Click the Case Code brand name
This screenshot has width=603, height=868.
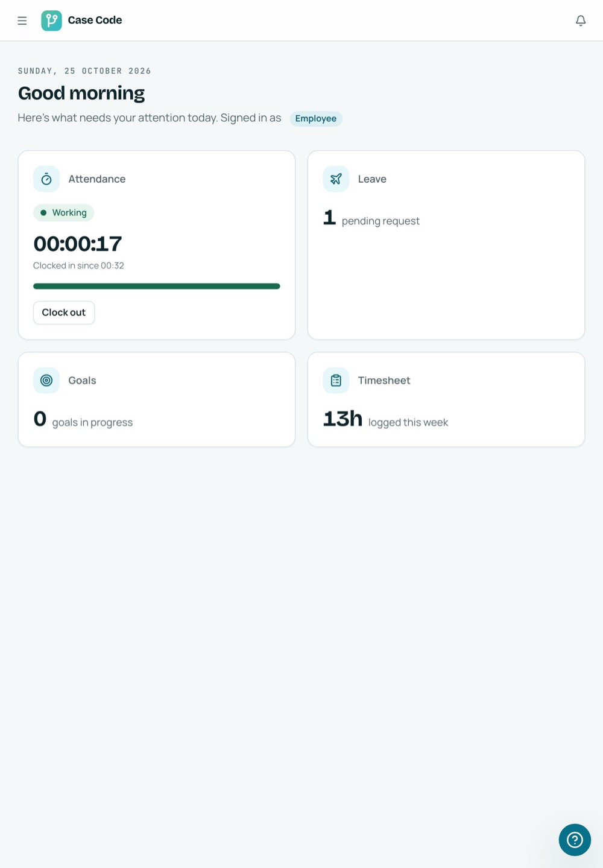95,21
